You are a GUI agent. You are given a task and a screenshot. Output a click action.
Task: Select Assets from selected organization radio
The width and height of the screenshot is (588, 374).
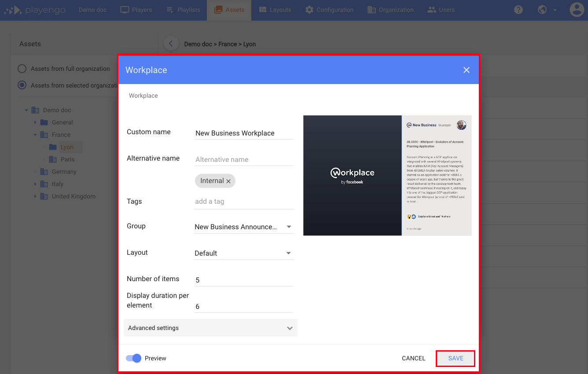coord(22,85)
